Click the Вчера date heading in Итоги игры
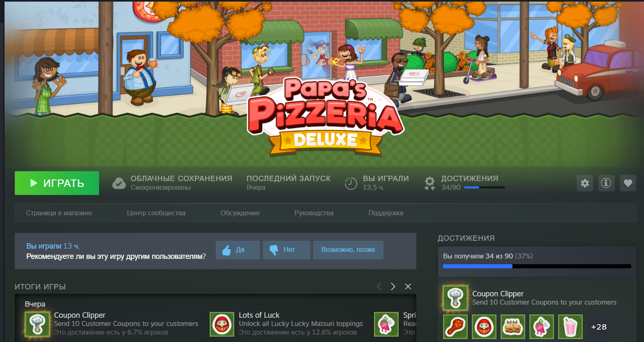 click(x=35, y=304)
